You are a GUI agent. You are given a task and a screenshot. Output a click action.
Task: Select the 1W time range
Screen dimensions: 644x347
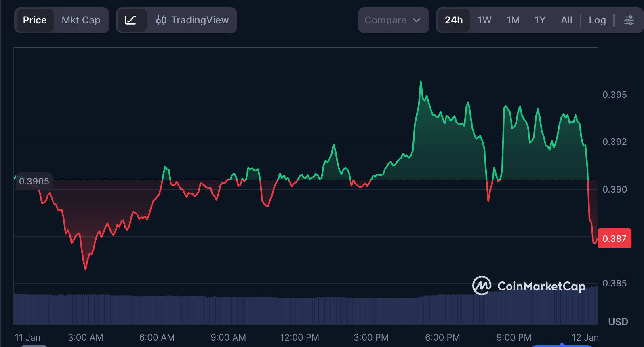coord(484,20)
